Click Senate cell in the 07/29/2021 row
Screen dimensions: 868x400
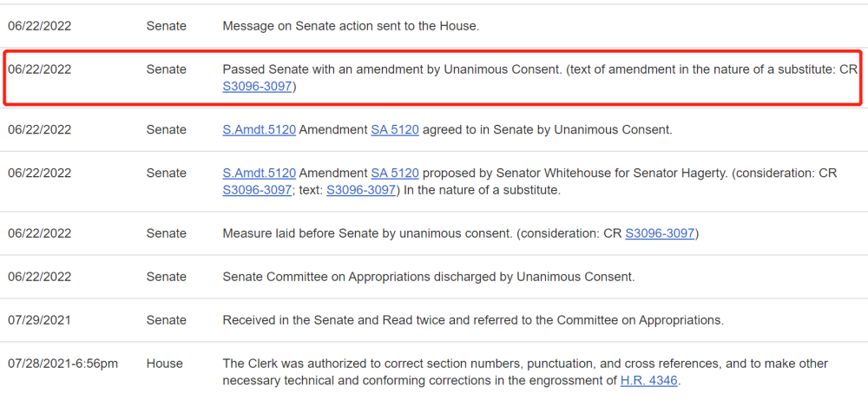(x=167, y=320)
